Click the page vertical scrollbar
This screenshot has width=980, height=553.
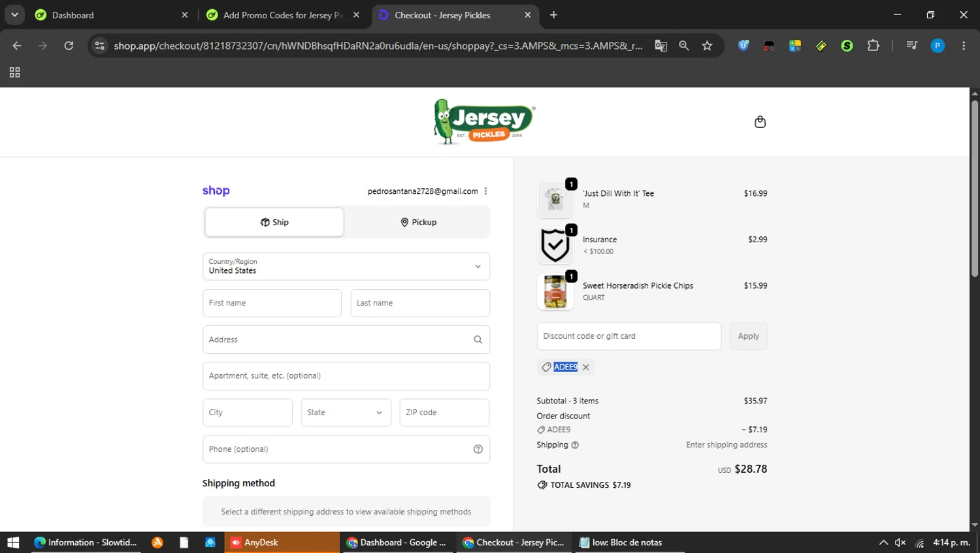coord(975,188)
